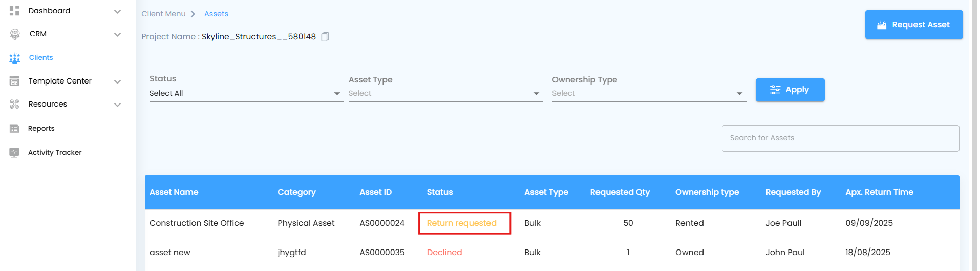Click the Template Center icon
The image size is (980, 271).
(x=14, y=81)
